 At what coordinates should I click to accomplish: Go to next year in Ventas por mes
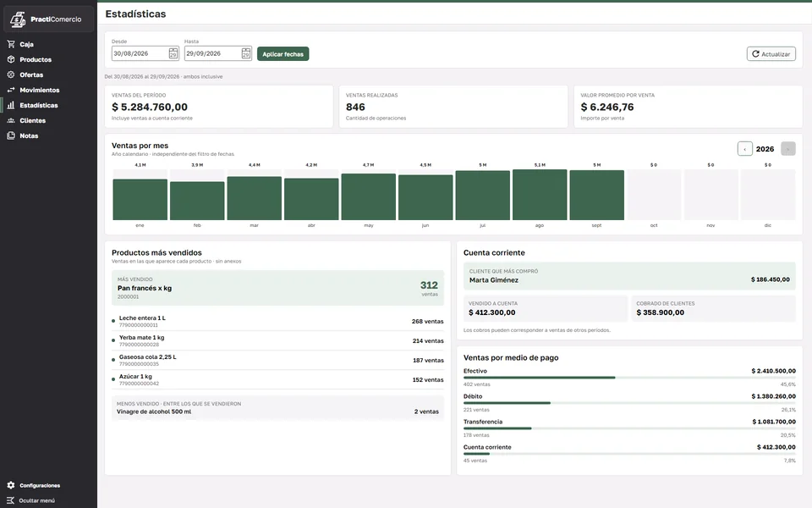pos(787,149)
